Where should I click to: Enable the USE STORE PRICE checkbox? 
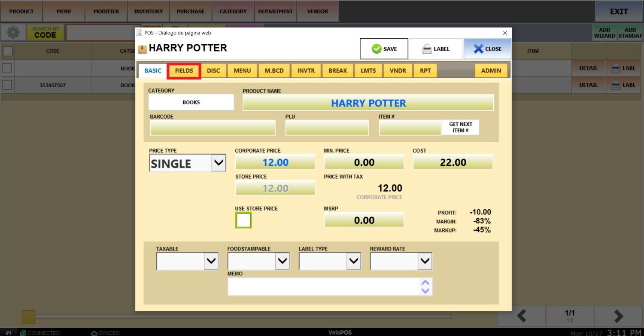tap(243, 220)
